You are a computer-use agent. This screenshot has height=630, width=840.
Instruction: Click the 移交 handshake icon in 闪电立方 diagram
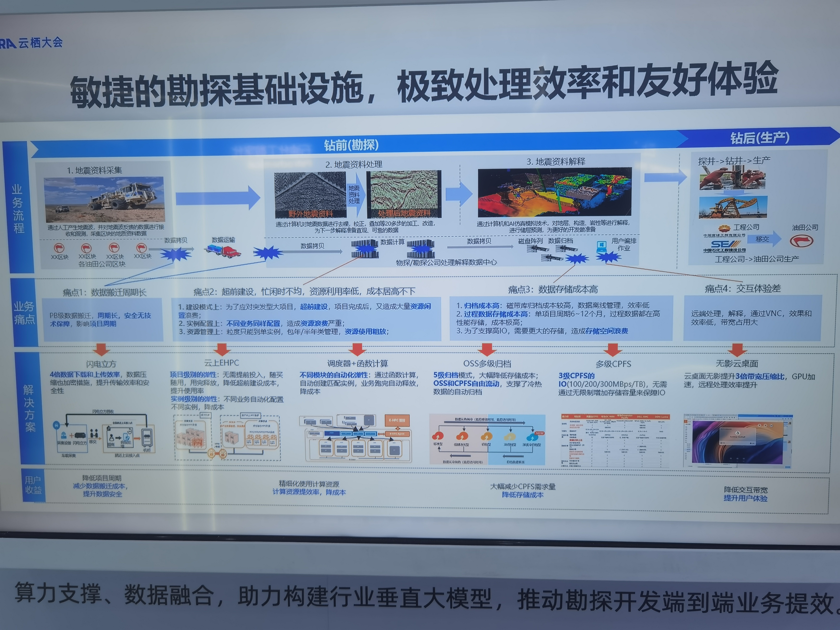[94, 433]
